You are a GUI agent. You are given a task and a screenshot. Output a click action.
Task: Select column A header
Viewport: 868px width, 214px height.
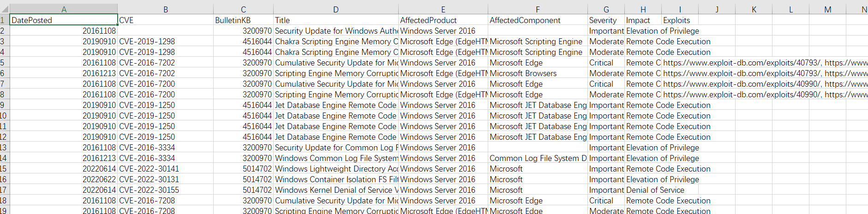coord(64,9)
